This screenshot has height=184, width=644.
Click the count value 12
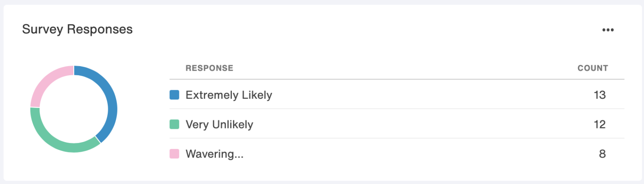600,124
